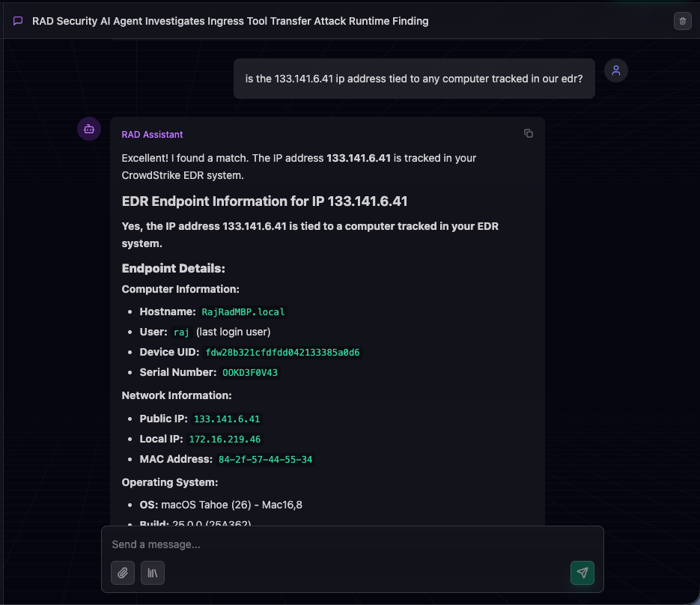Click the user avatar icon

[616, 70]
